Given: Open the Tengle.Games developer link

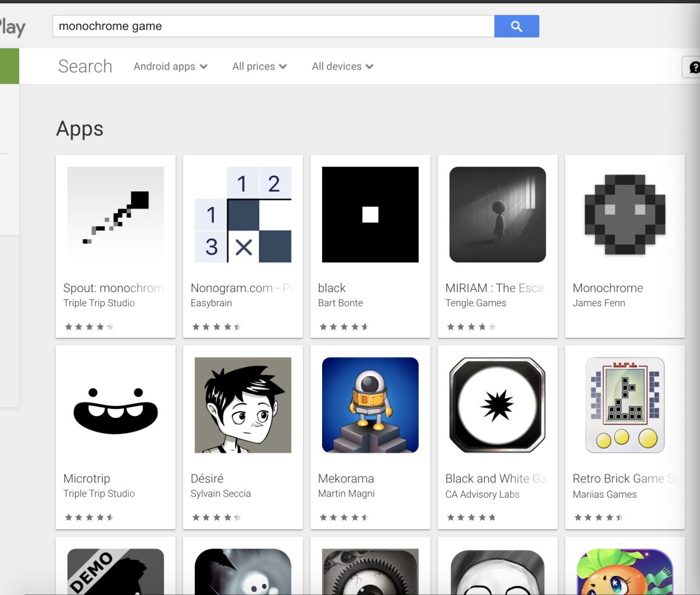Looking at the screenshot, I should (x=476, y=303).
